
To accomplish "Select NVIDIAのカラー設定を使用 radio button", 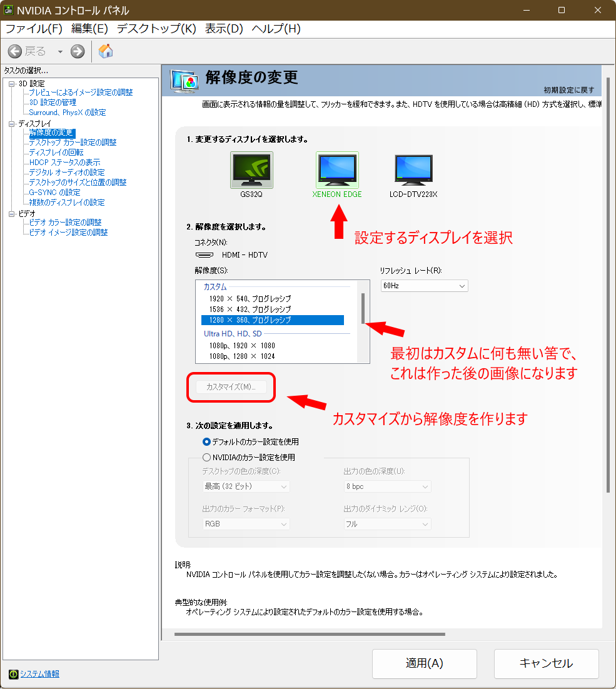I will [206, 458].
